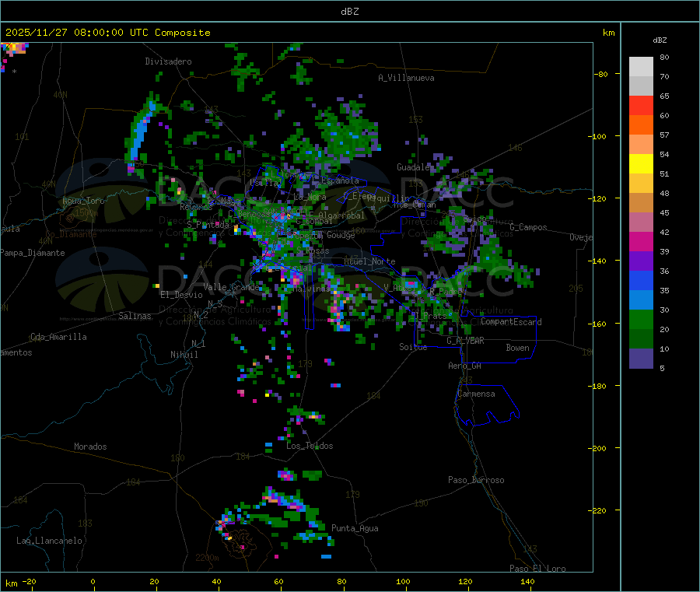Click the 'G_ALVEAR' label
Image resolution: width=700 pixels, height=592 pixels.
465,341
